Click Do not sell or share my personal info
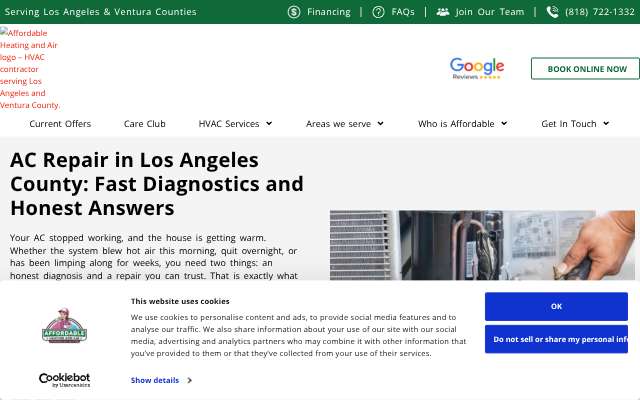 tap(556, 339)
